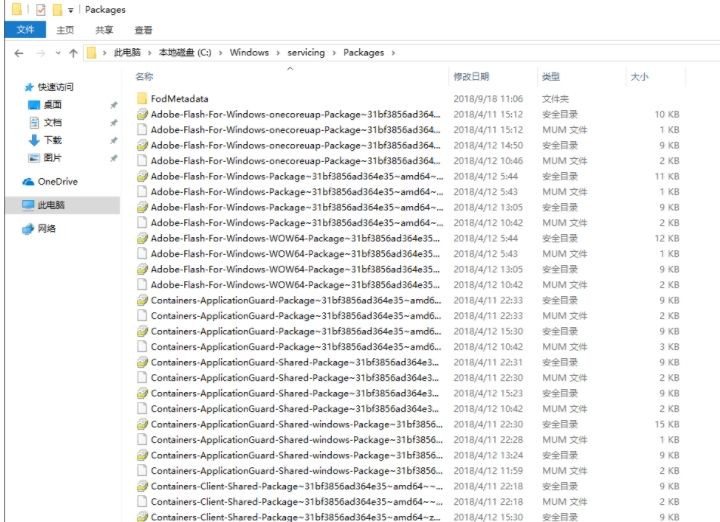Switch to the 查看 ribbon tab

(143, 30)
